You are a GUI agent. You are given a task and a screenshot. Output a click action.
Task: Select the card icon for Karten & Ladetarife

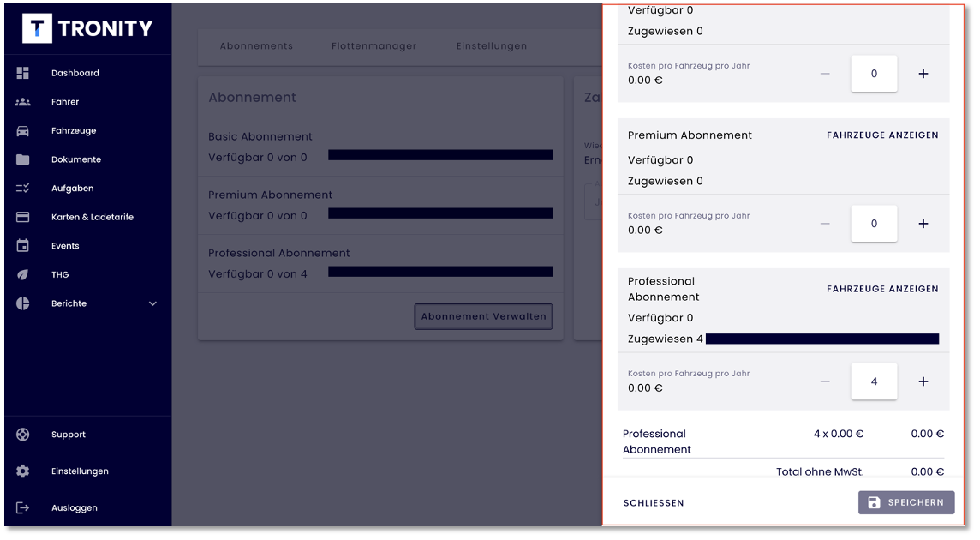pyautogui.click(x=23, y=217)
